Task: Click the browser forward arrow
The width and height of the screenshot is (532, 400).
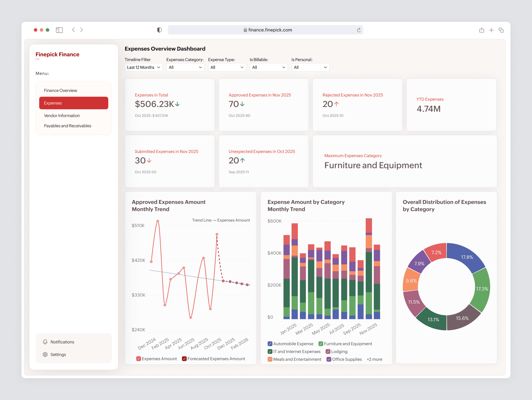Action: point(81,30)
